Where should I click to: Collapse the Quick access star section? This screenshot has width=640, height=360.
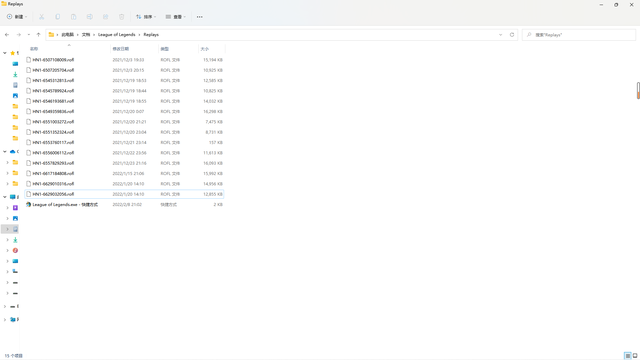click(x=4, y=53)
